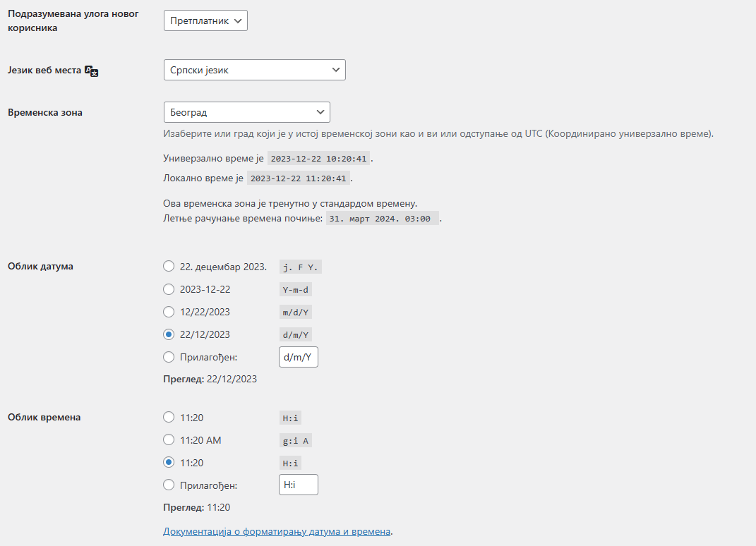Select the first 11:20 time format radio

tap(168, 418)
